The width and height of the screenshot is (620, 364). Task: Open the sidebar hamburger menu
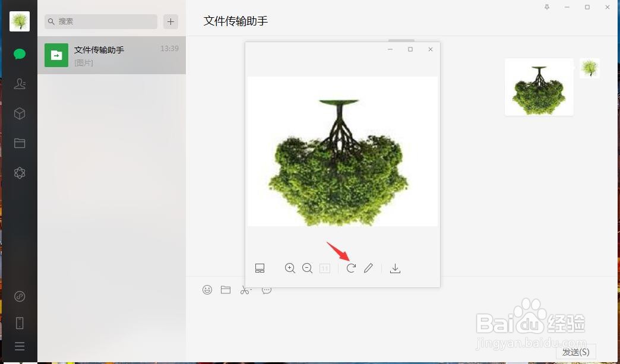point(20,346)
